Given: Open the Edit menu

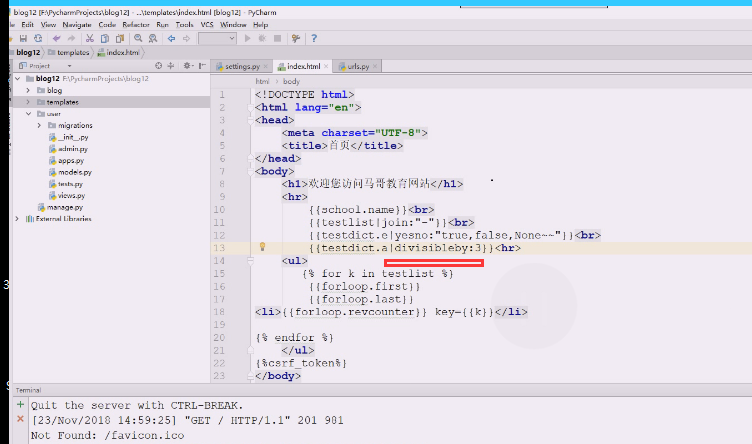Looking at the screenshot, I should [x=27, y=24].
